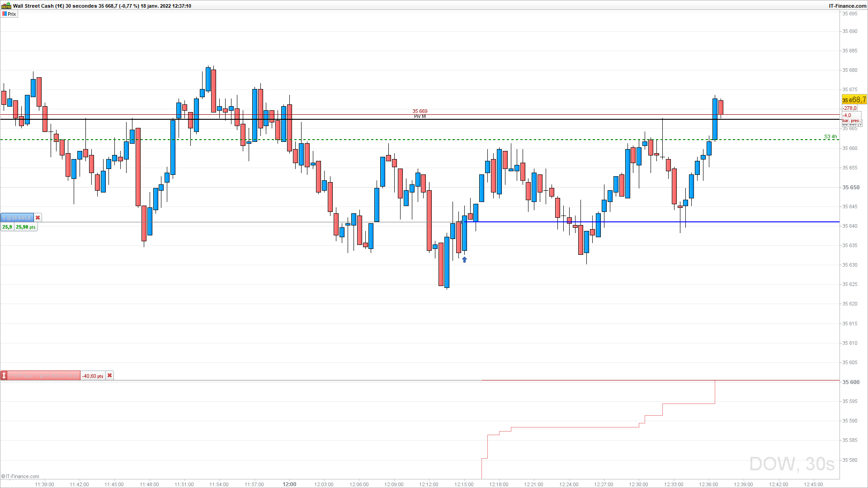The width and height of the screenshot is (868, 488).
Task: Click the 35 600 price scale label
Action: point(851,382)
